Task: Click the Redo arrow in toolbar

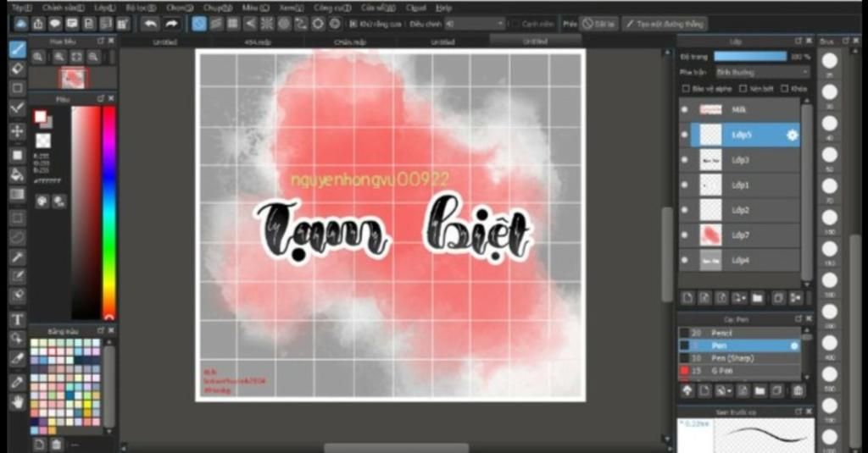Action: pos(171,24)
